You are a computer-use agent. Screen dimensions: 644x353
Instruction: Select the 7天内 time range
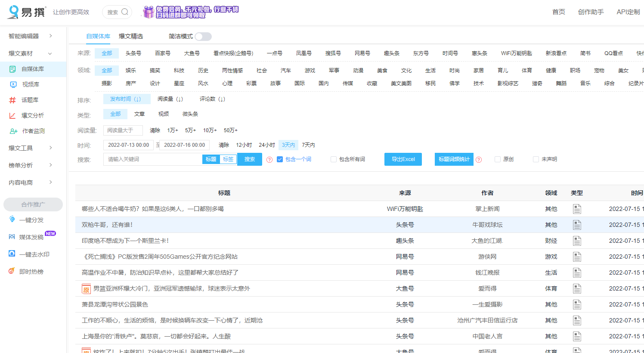308,145
